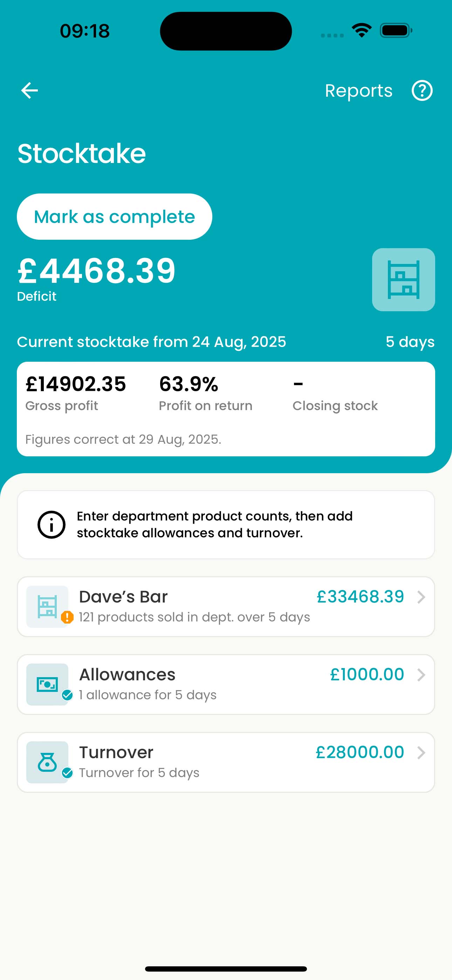The height and width of the screenshot is (980, 452).
Task: Select the Turnover row title
Action: pos(116,753)
